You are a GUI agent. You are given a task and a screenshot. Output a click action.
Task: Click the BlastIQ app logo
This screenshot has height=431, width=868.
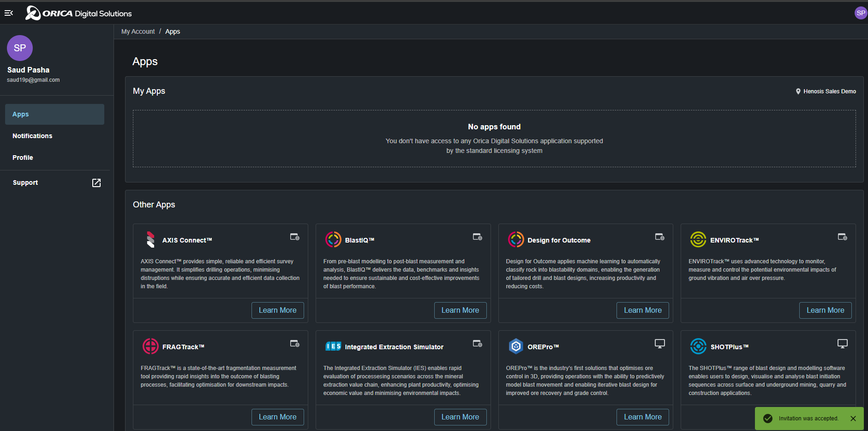coord(333,240)
